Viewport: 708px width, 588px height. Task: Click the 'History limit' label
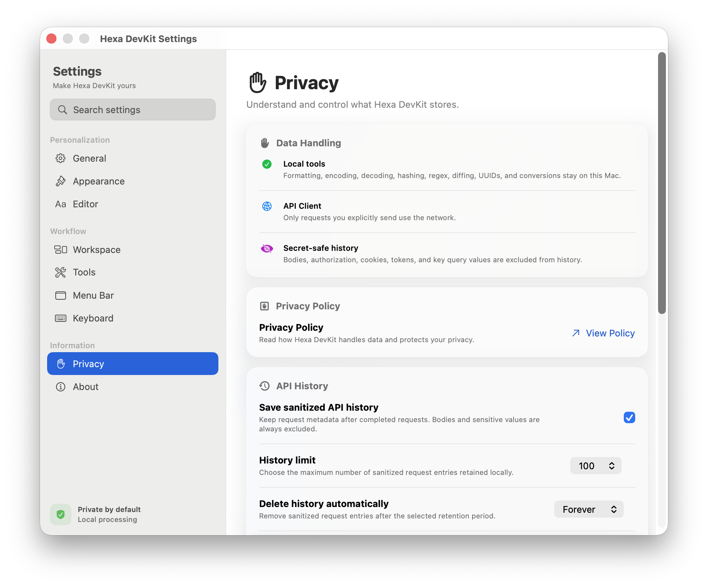[287, 460]
